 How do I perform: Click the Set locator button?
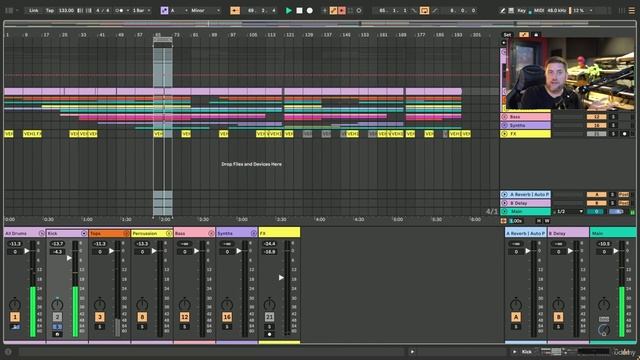[507, 35]
